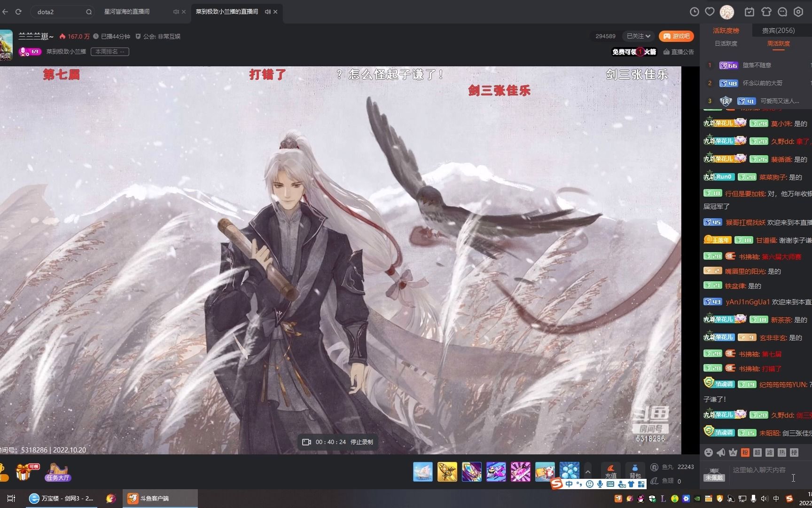Mute the 菜到极致小兰摧的直播间 tab
The image size is (812, 508).
(x=267, y=12)
